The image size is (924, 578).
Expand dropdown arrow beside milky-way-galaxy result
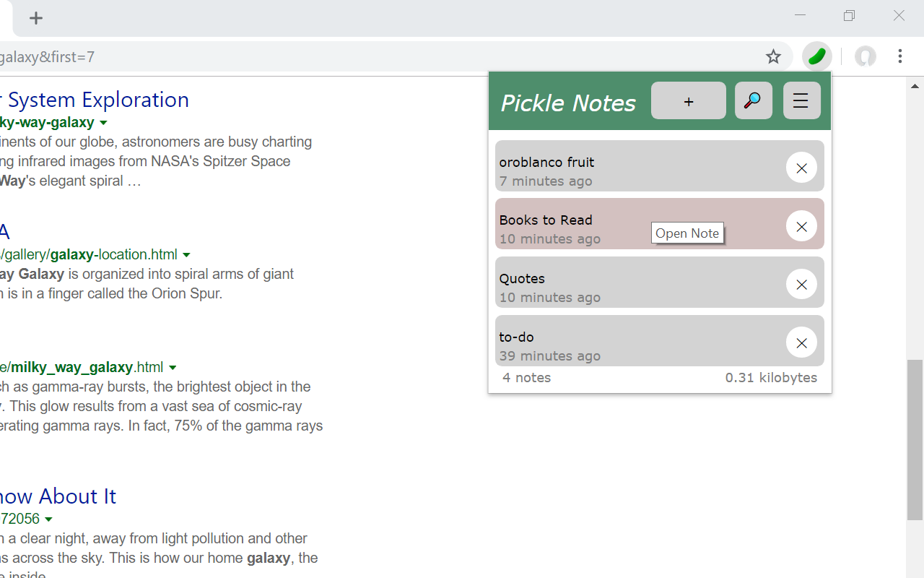pos(104,122)
